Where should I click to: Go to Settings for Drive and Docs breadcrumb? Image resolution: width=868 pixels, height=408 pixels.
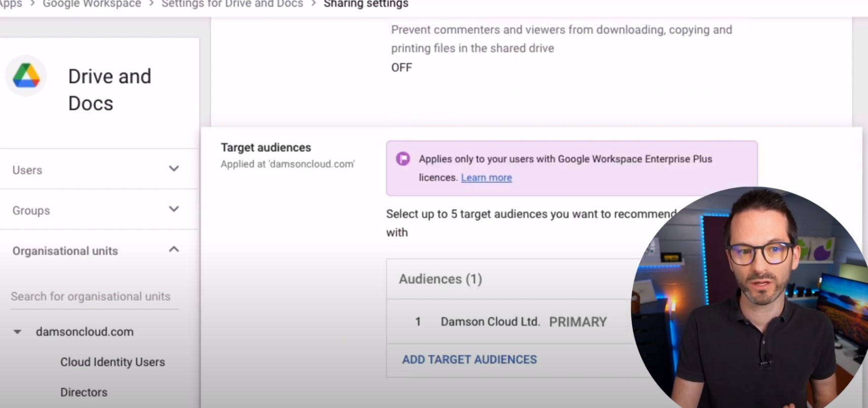click(x=232, y=4)
